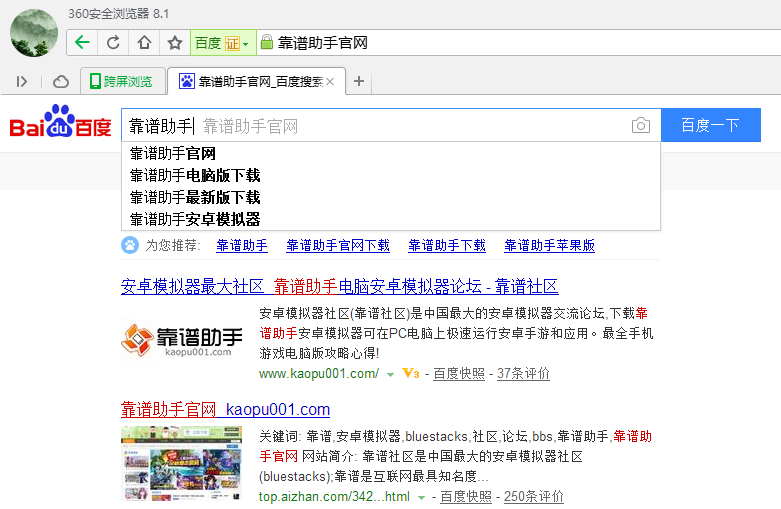Select the 靠谱助手官网_百度搜索 tab

pos(256,81)
